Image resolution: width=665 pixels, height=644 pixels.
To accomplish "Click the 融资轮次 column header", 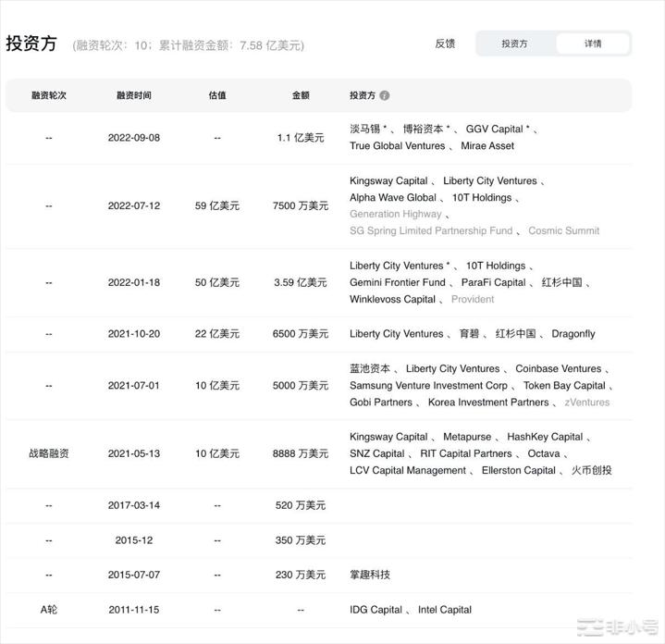I will [x=49, y=95].
